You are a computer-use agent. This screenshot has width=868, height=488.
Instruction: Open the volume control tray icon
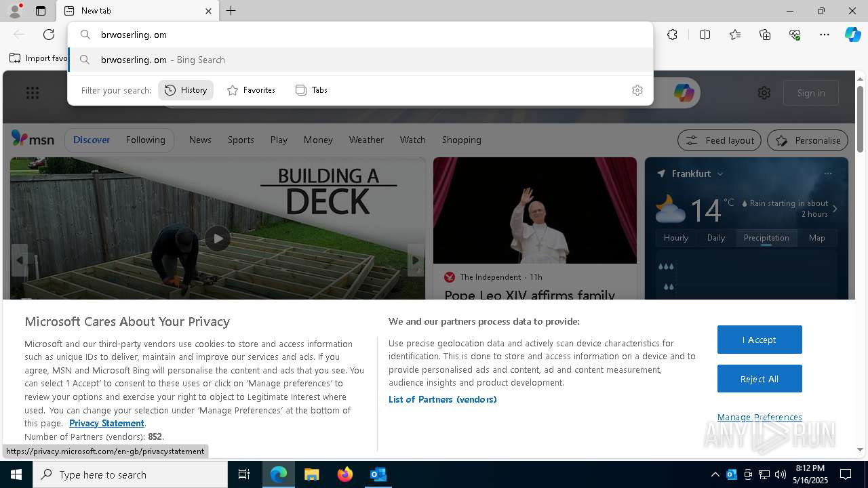[781, 474]
